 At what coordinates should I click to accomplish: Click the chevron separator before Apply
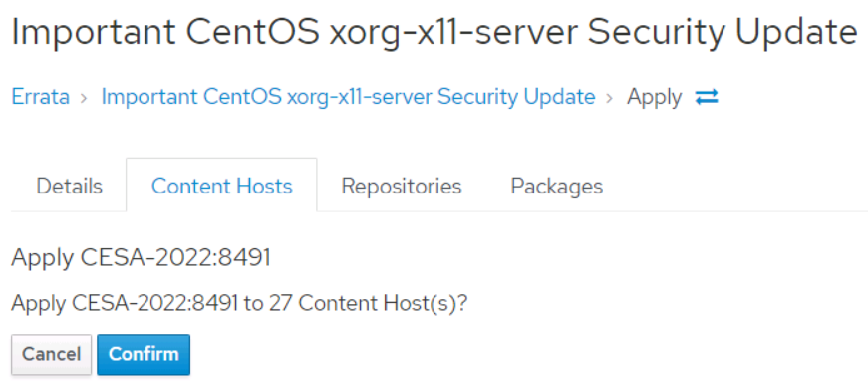(610, 98)
